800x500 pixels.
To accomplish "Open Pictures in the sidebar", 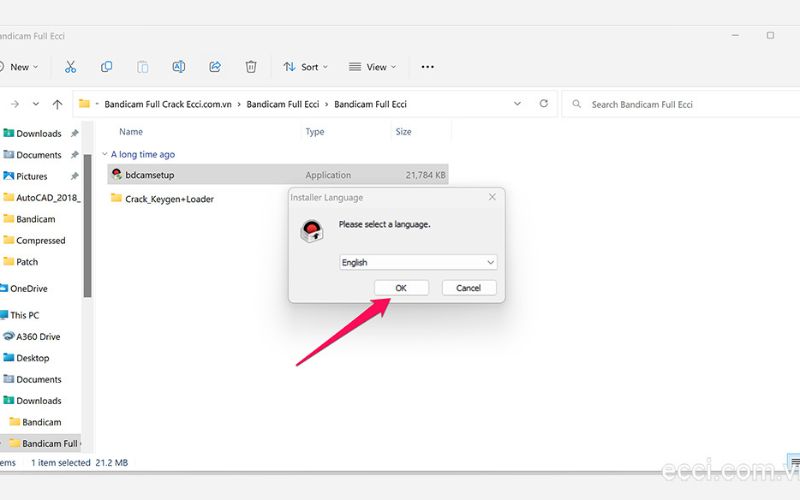I will pyautogui.click(x=32, y=177).
